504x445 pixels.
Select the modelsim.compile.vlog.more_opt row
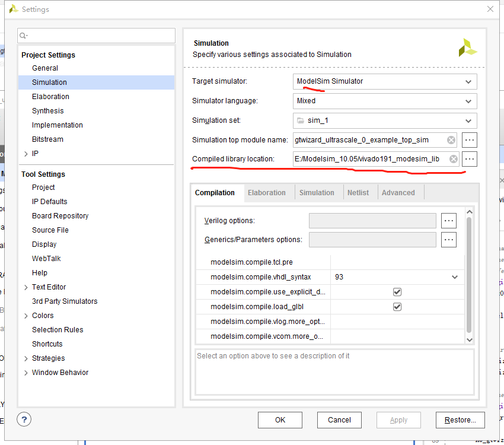330,322
